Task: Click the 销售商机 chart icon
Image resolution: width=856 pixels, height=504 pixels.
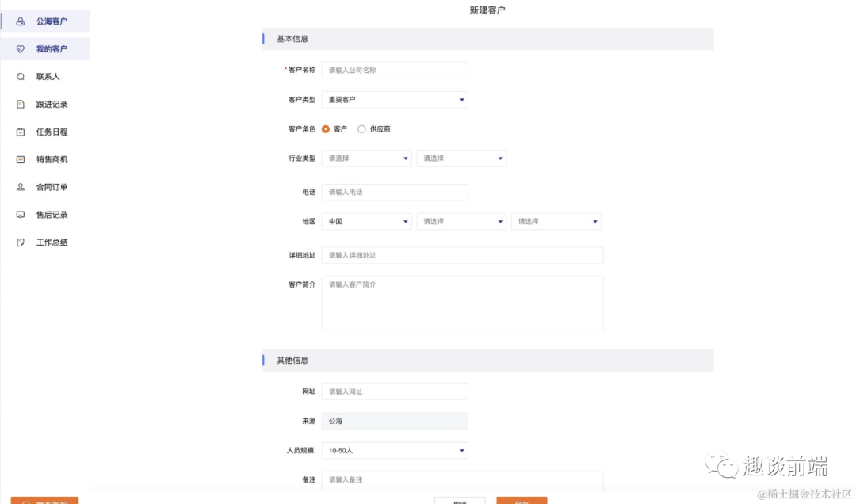Action: coord(20,159)
